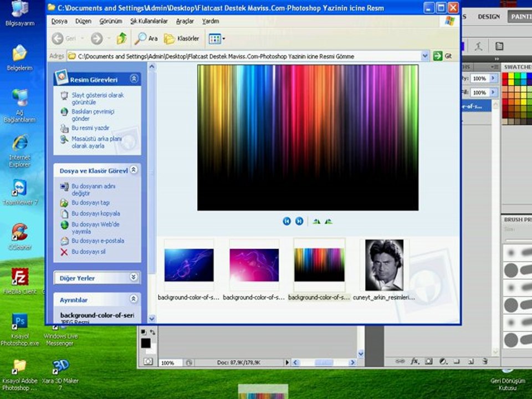
Task: Open FileZilla Client desktop icon
Action: point(20,280)
